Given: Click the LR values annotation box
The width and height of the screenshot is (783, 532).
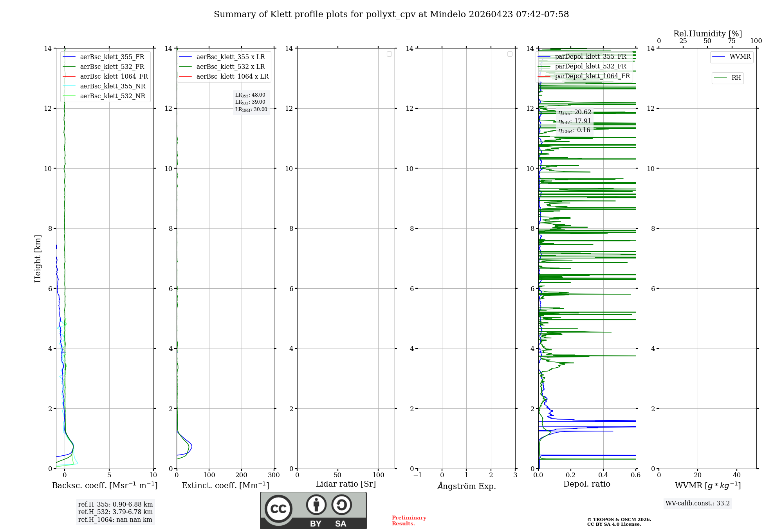Looking at the screenshot, I should (251, 102).
